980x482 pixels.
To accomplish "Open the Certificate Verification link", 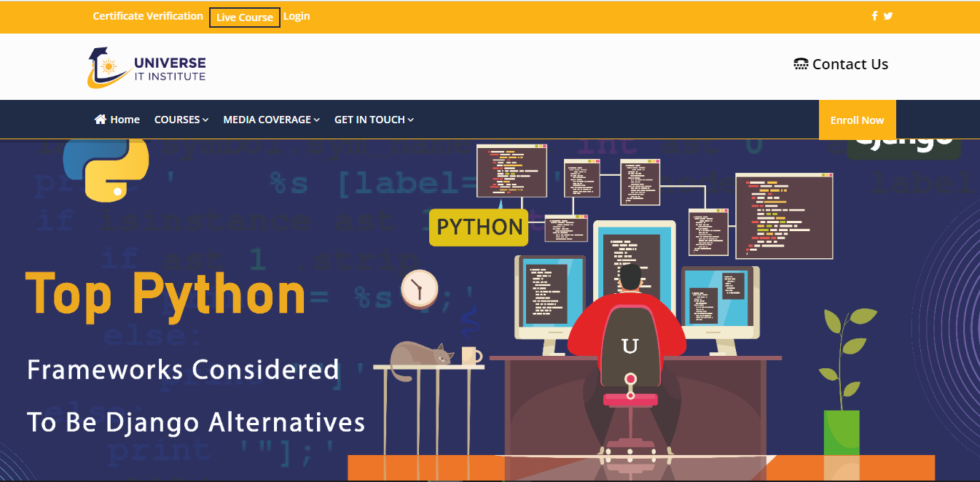I will (x=148, y=16).
